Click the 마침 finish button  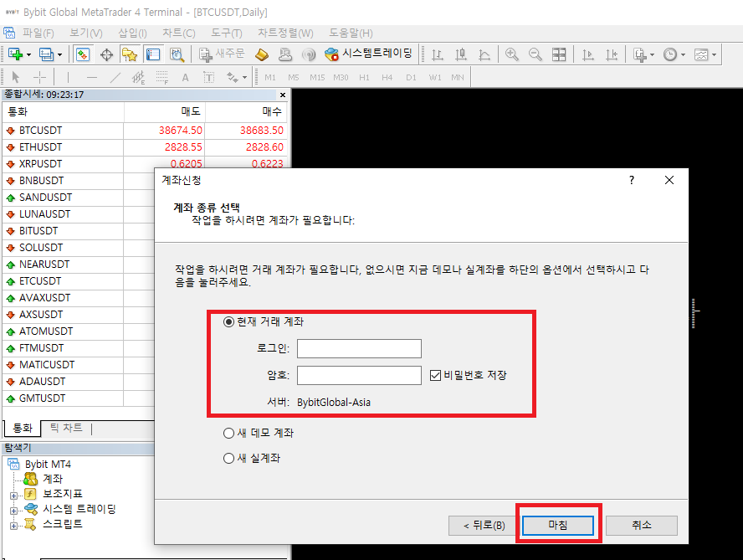pyautogui.click(x=558, y=526)
